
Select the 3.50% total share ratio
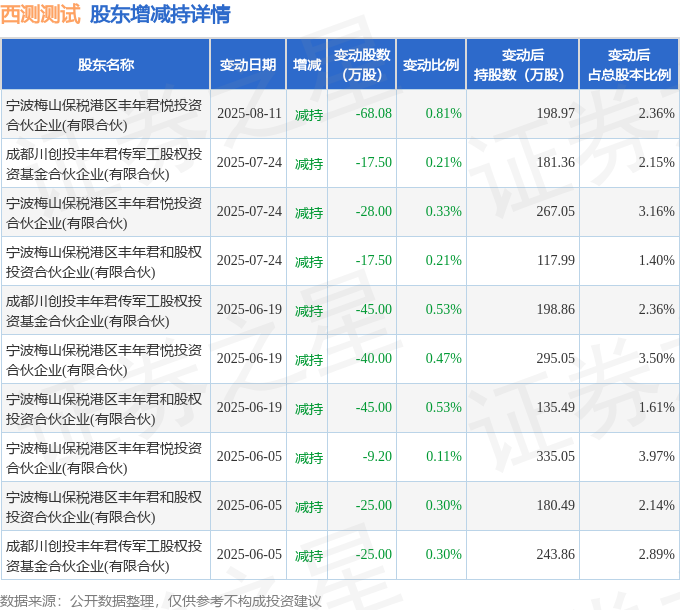coord(656,359)
